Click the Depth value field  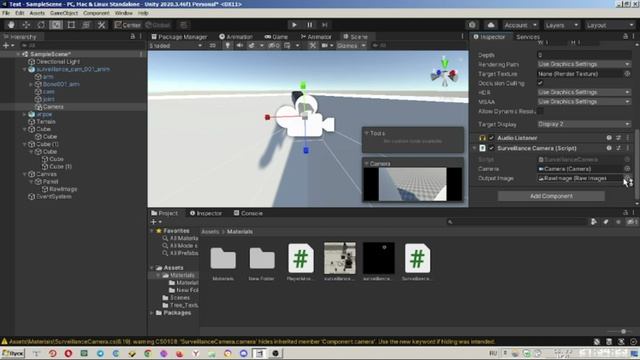click(584, 55)
